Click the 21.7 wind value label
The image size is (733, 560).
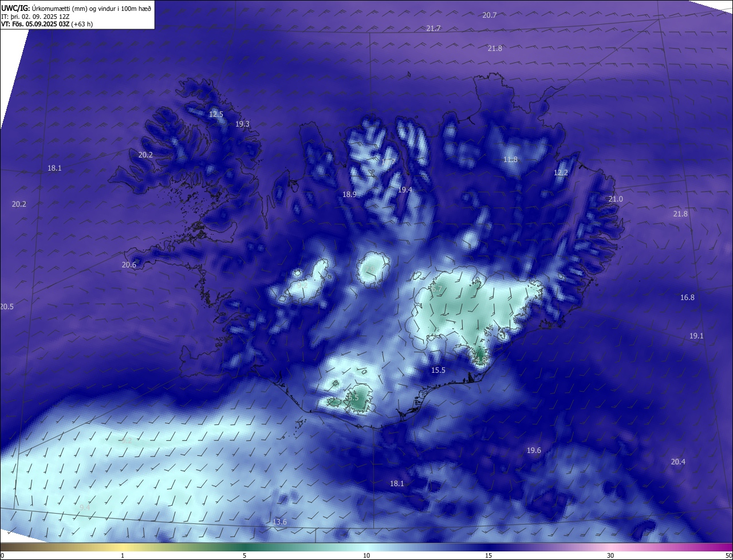coord(434,29)
